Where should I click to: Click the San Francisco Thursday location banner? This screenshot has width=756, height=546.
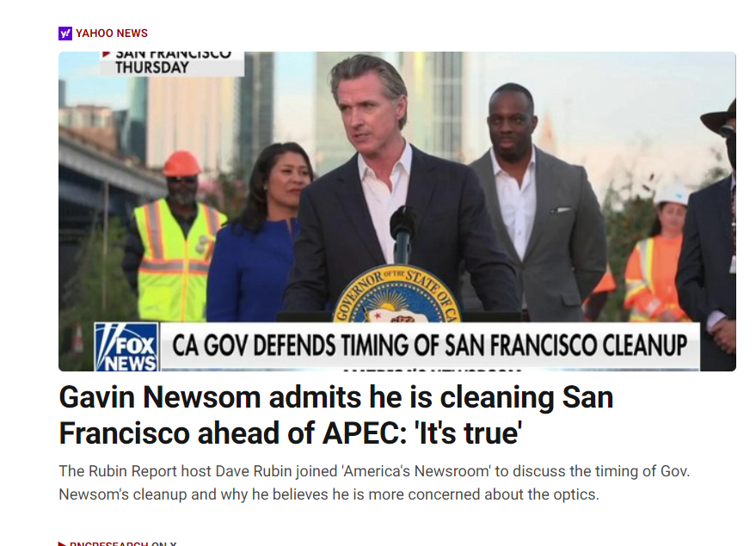click(172, 64)
